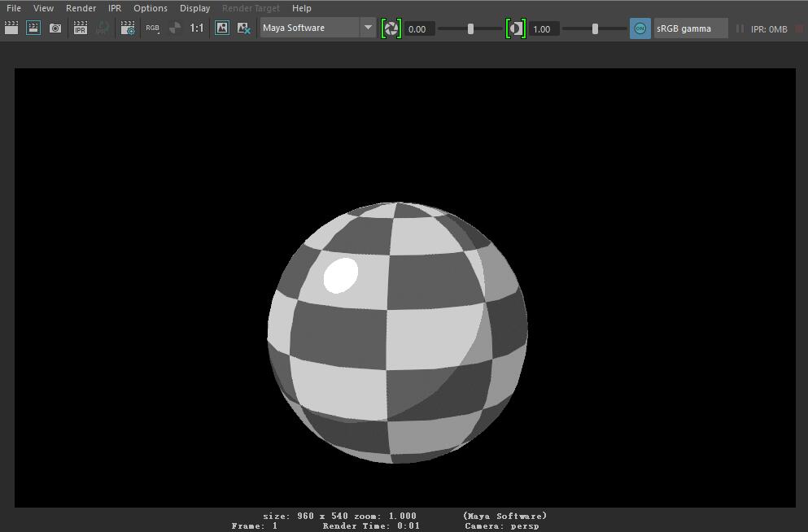
Task: Start an IPR render with IPR icon
Action: pos(81,28)
